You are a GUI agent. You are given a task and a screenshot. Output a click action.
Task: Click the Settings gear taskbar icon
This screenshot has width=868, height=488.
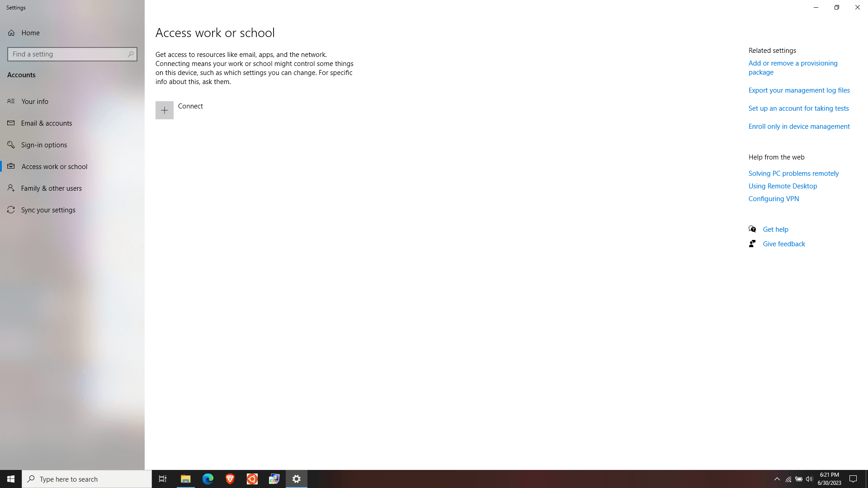[296, 479]
